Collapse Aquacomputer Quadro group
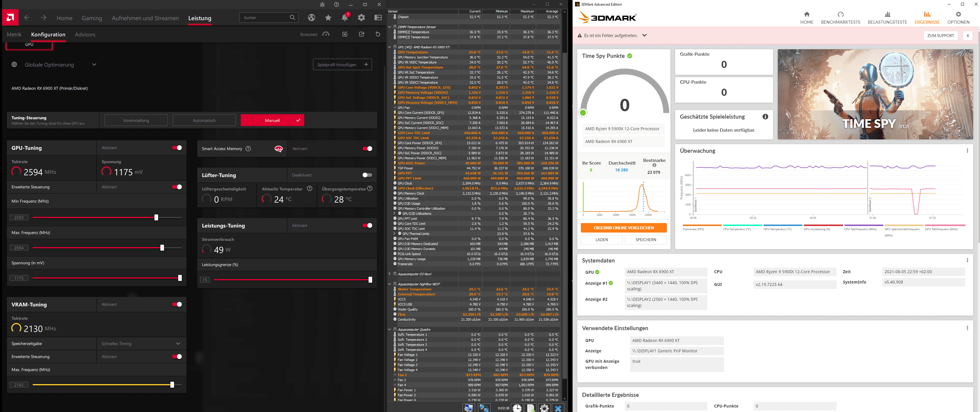Image resolution: width=980 pixels, height=412 pixels. point(390,330)
